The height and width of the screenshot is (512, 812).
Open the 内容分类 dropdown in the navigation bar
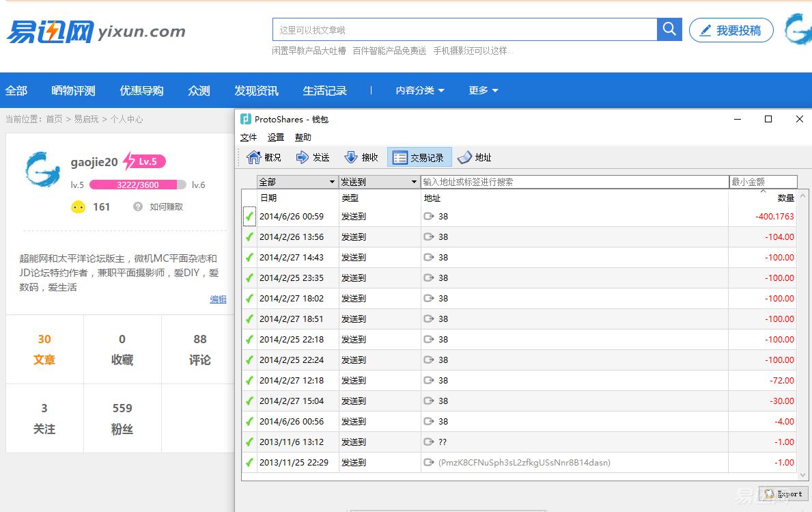419,90
